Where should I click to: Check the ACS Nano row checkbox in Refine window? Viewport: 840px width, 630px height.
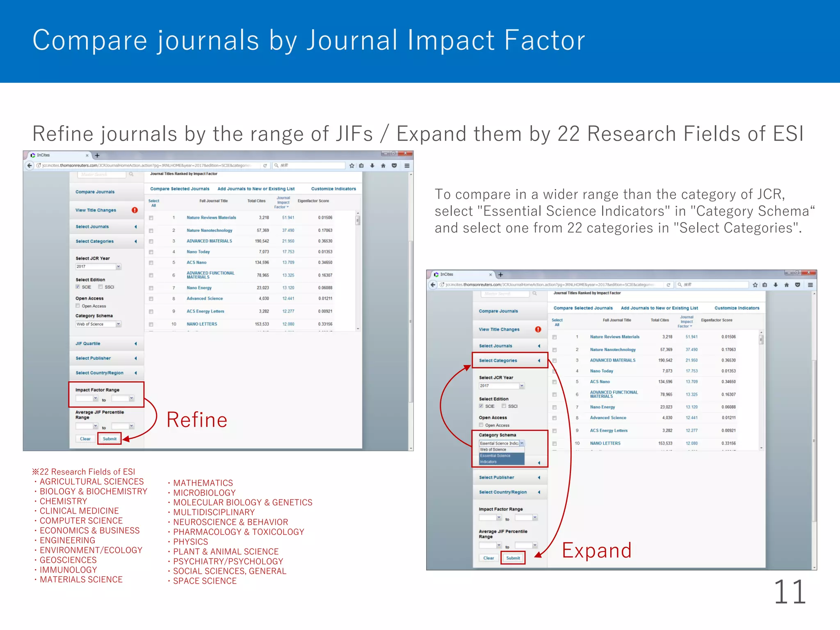coord(151,262)
